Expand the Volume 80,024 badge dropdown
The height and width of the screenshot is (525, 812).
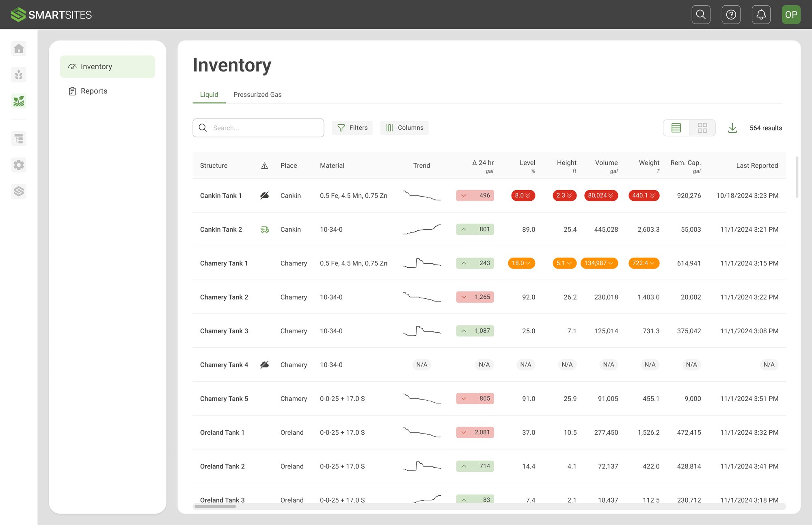(612, 195)
